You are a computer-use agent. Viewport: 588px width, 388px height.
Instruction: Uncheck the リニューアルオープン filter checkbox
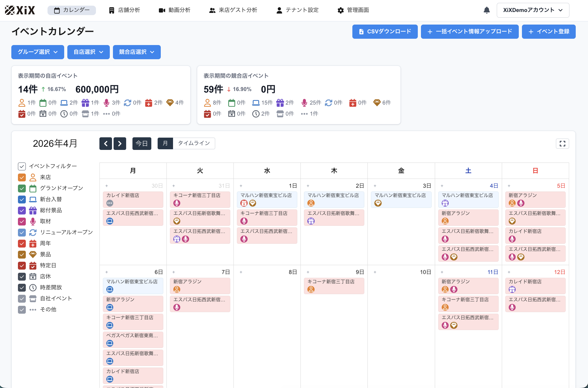tap(22, 232)
